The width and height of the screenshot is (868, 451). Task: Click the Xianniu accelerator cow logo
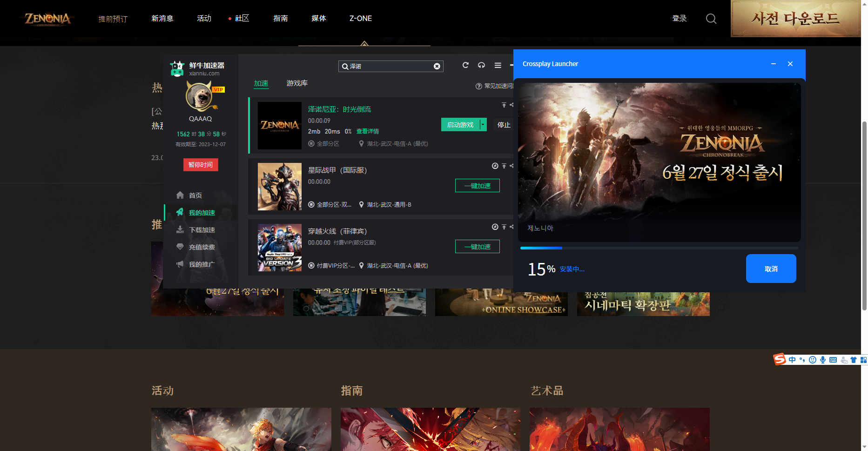coord(177,68)
